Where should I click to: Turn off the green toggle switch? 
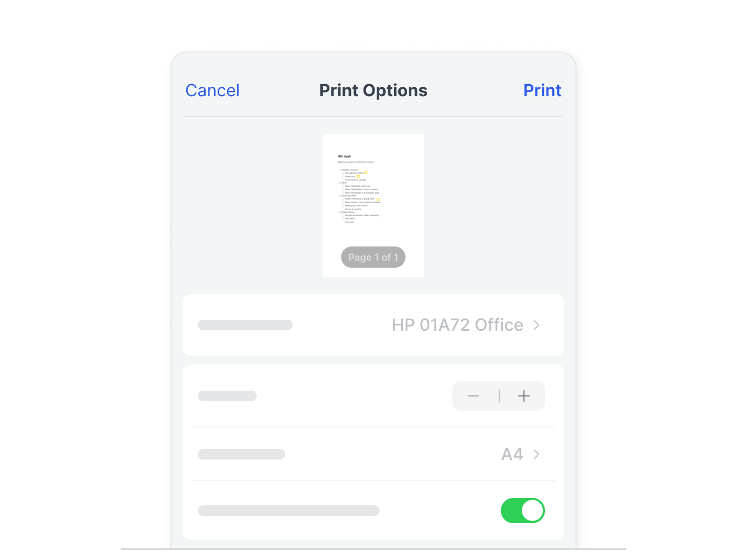(x=522, y=511)
